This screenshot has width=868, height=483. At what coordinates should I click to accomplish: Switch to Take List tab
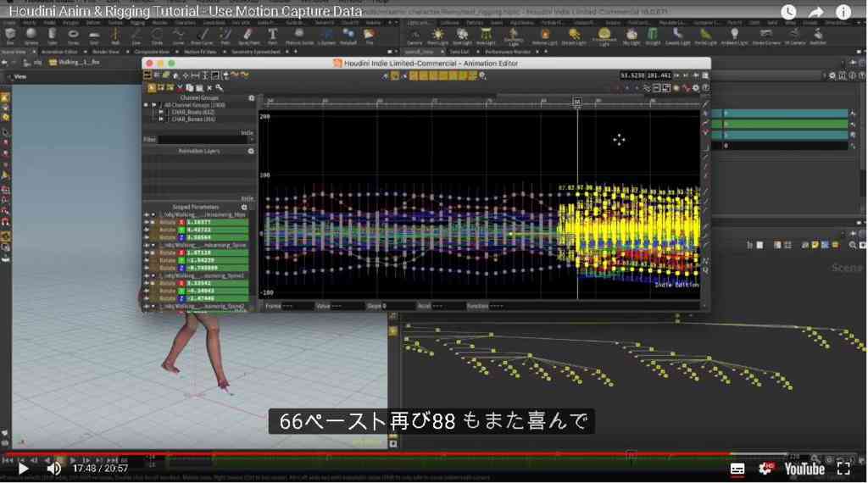tap(459, 52)
